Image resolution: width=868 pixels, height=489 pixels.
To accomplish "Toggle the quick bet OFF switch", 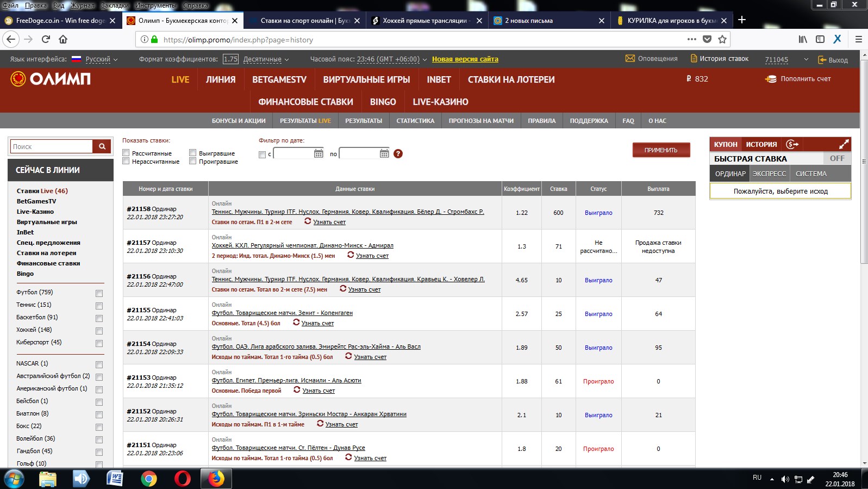I will (x=837, y=158).
